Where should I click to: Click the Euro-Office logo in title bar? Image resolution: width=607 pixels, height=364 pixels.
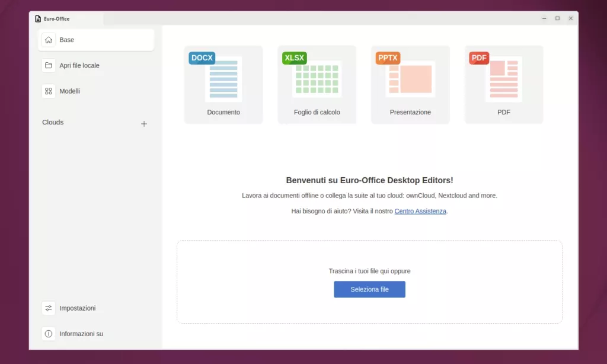[38, 18]
